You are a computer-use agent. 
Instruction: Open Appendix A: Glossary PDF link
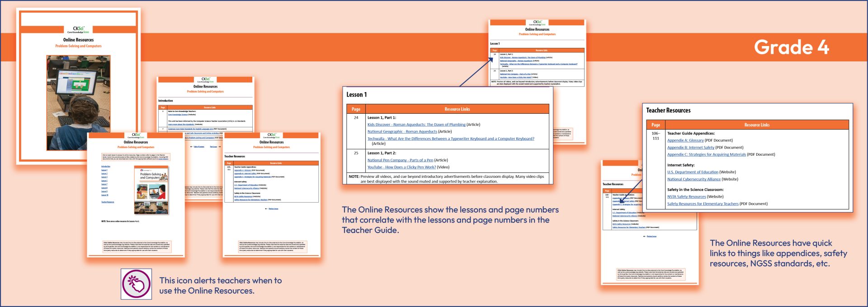click(x=685, y=140)
